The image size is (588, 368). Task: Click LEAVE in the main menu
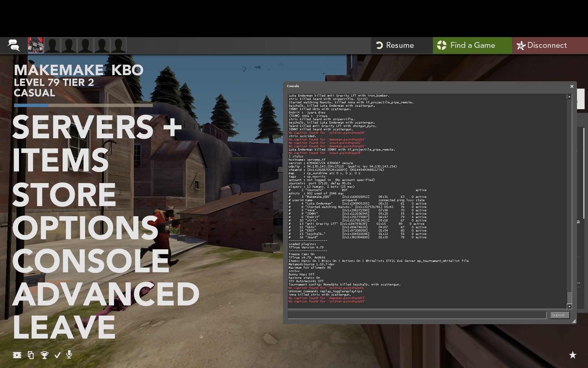pos(64,327)
